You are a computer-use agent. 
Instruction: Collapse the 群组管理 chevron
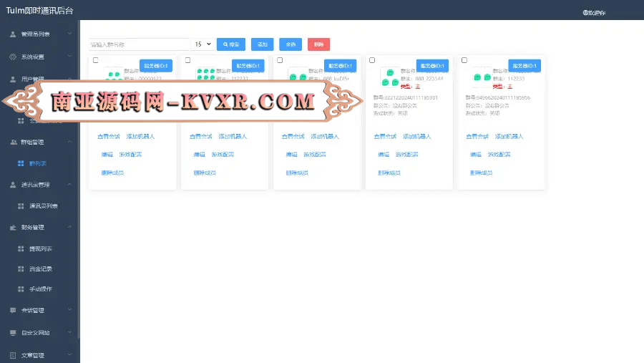69,142
